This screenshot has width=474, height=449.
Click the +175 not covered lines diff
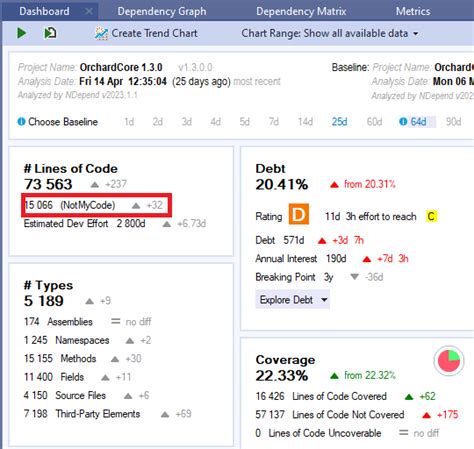[x=448, y=414]
